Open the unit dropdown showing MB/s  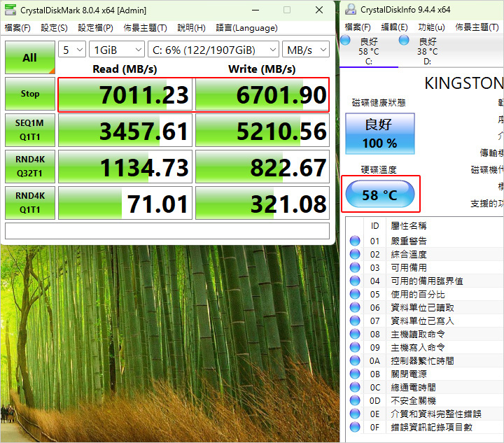(306, 49)
